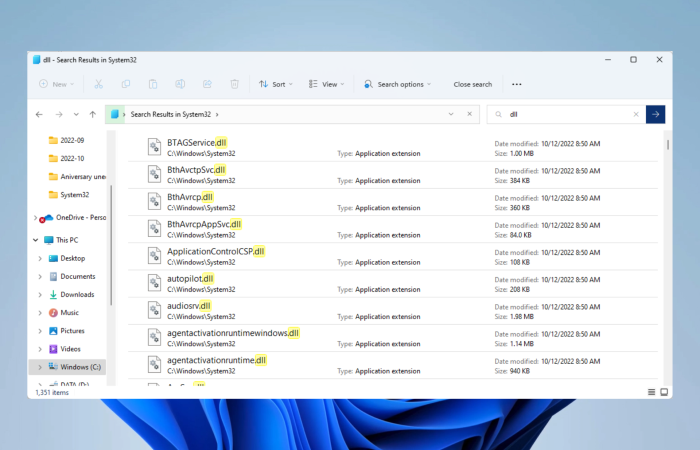Open the New item dropdown
Image resolution: width=700 pixels, height=450 pixels.
coord(57,84)
